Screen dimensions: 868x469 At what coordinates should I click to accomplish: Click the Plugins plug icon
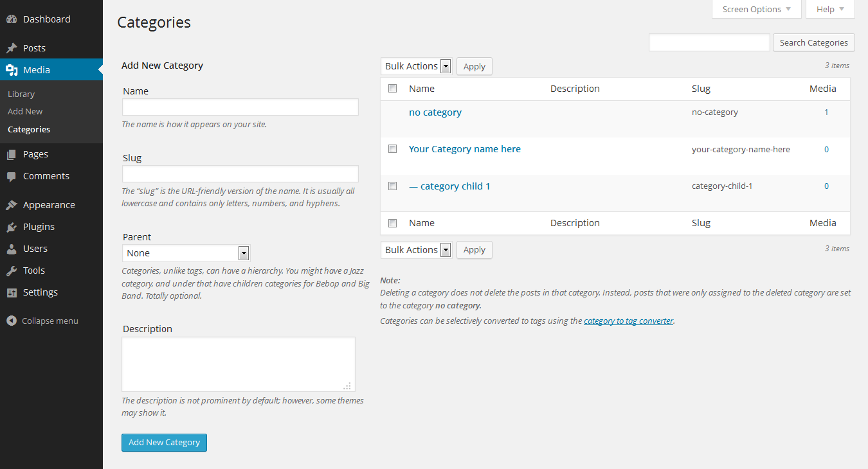(12, 227)
